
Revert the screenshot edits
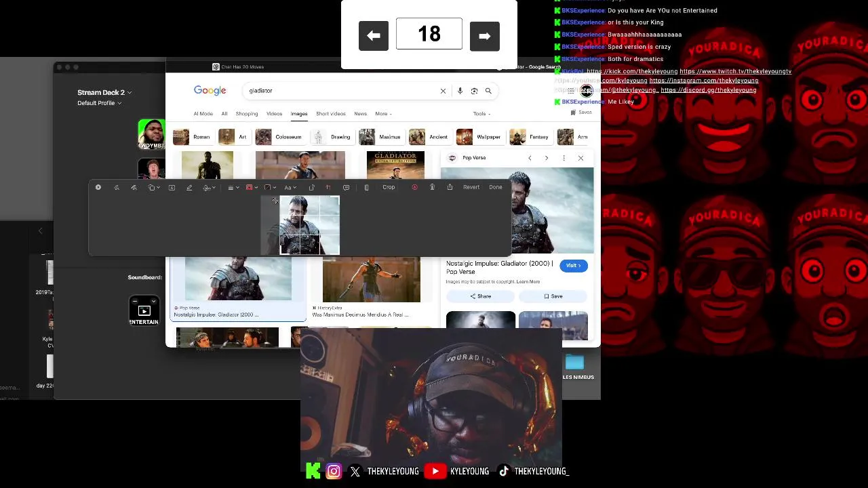[x=471, y=187]
